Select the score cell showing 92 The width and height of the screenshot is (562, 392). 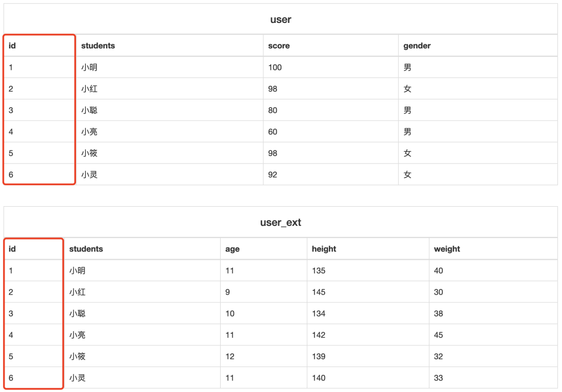pyautogui.click(x=273, y=175)
